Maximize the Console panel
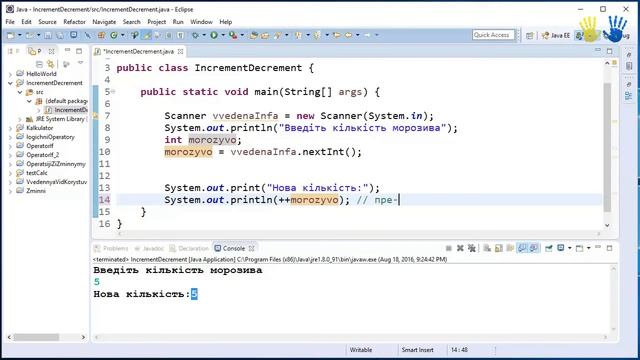Image resolution: width=640 pixels, height=360 pixels. point(610,248)
